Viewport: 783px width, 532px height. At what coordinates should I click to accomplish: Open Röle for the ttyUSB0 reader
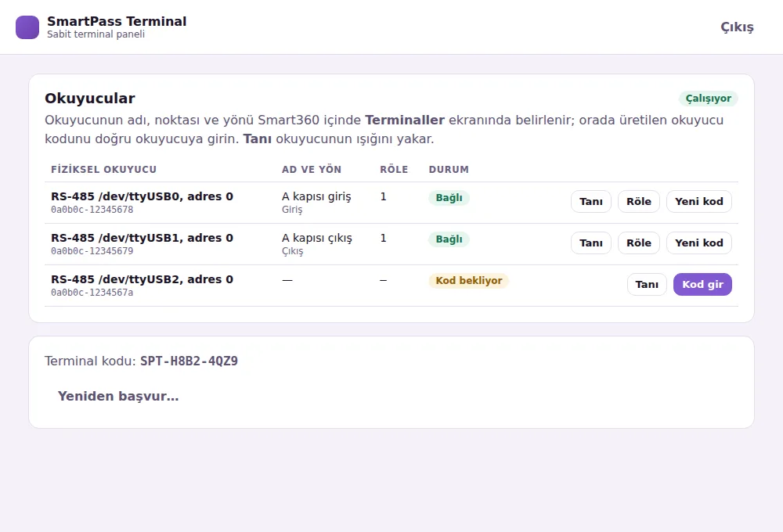tap(639, 202)
